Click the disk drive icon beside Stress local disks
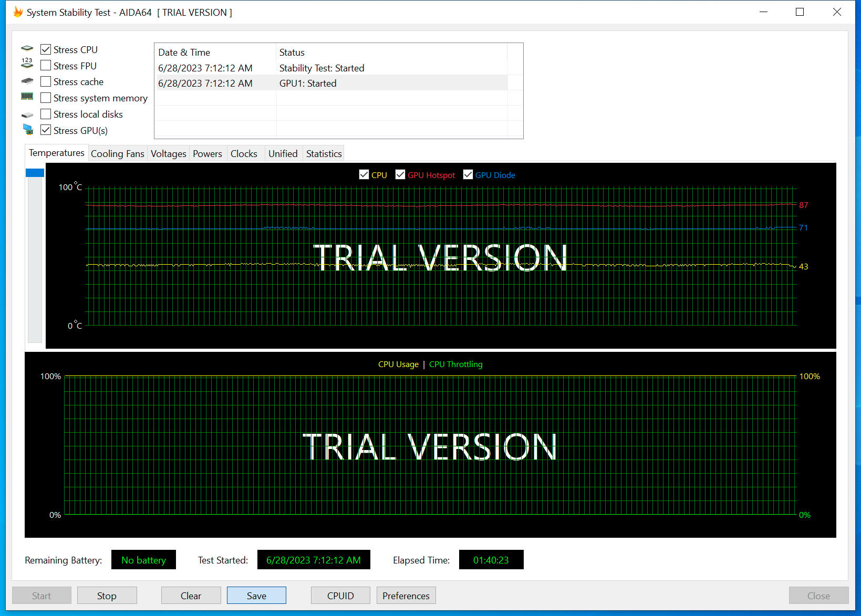Viewport: 861px width, 616px height. point(27,114)
